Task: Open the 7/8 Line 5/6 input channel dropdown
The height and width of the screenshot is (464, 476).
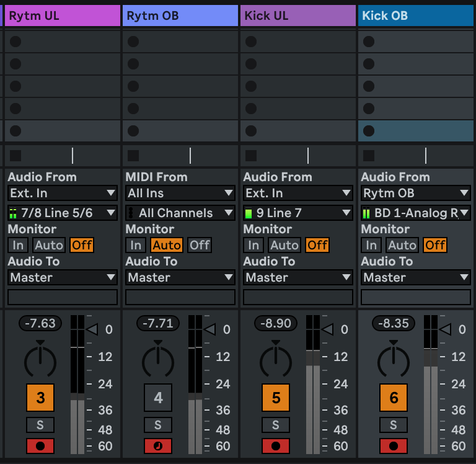Action: tap(63, 213)
